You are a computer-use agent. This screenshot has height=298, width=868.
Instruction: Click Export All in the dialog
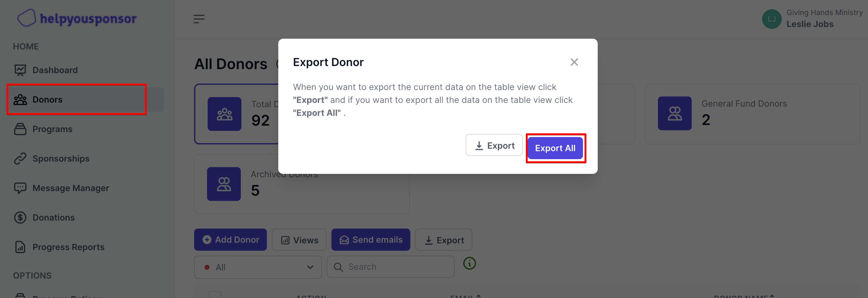[x=555, y=148]
